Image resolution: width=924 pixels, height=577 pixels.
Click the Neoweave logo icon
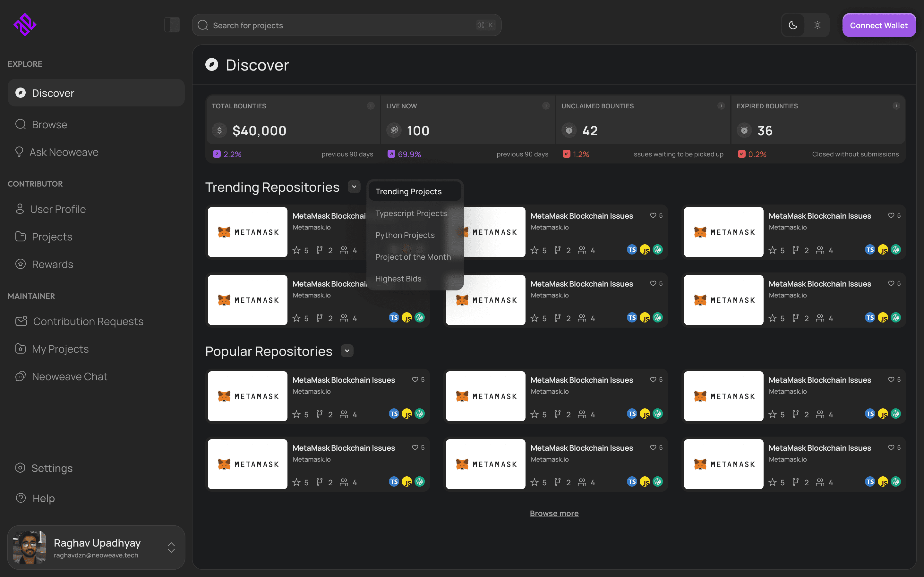25,25
